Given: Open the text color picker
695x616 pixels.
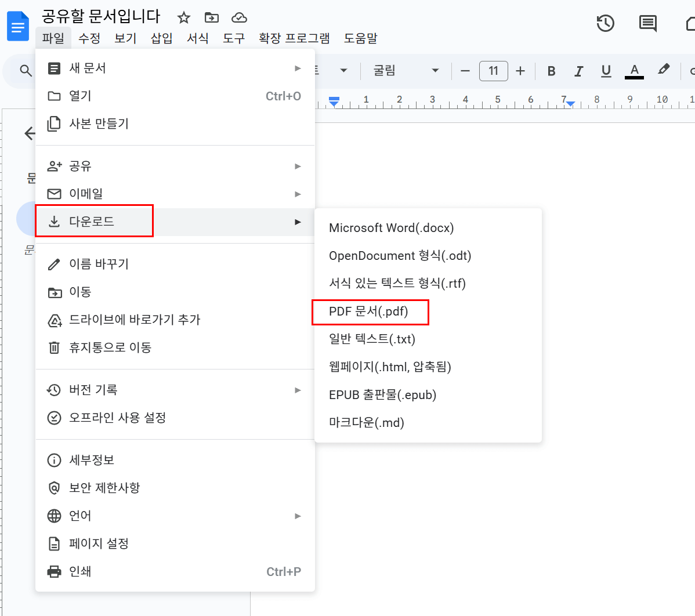Looking at the screenshot, I should 634,71.
